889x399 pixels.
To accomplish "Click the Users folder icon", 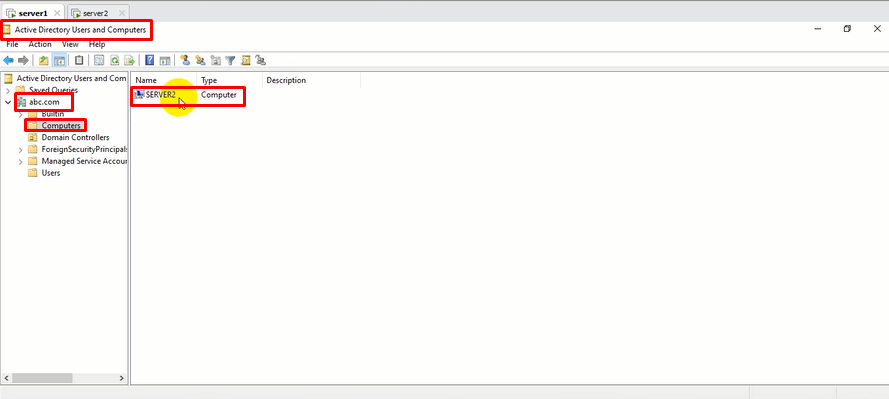I will tap(32, 173).
